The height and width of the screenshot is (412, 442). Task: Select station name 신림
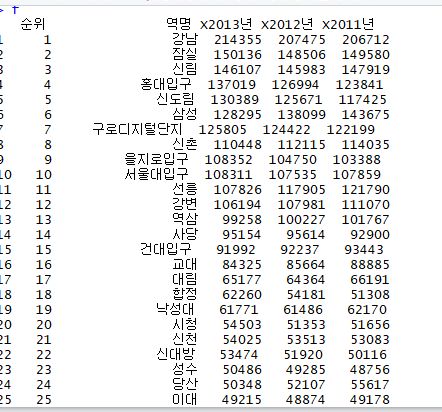click(185, 69)
